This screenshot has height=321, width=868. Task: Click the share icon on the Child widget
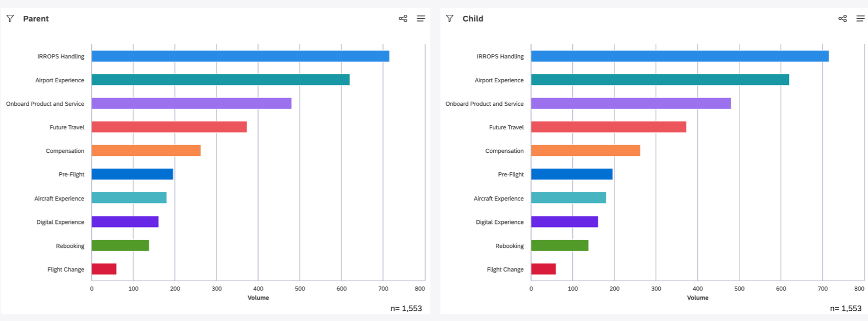[842, 18]
